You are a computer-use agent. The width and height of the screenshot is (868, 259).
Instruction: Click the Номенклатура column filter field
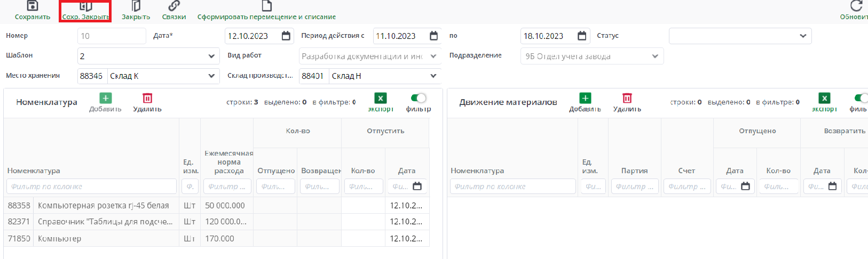(91, 187)
